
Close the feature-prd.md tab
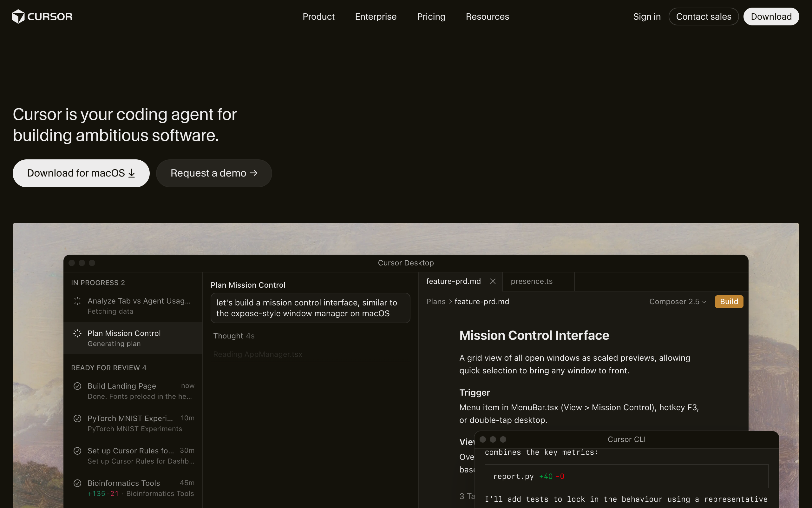[493, 281]
